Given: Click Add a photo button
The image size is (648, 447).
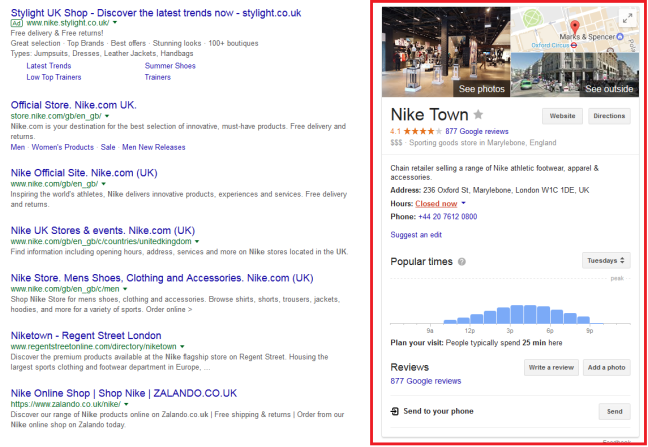Looking at the screenshot, I should [x=606, y=368].
